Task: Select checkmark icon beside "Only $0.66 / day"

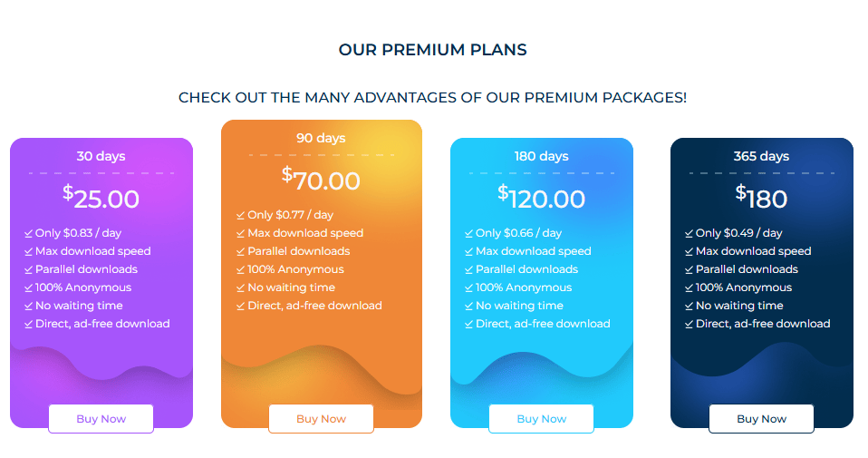Action: [469, 233]
